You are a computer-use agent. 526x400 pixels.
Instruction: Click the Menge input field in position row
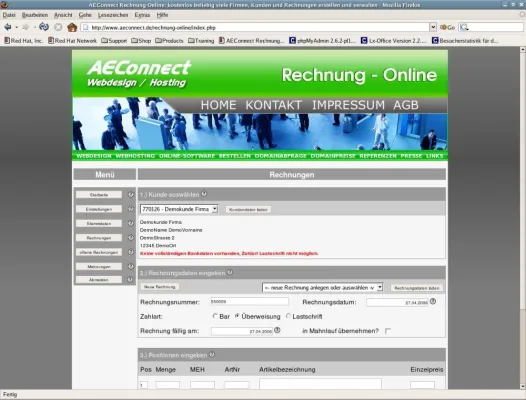tap(168, 385)
